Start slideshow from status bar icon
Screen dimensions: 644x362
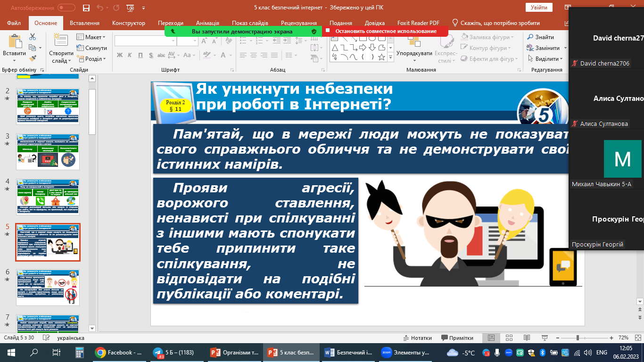point(544,338)
